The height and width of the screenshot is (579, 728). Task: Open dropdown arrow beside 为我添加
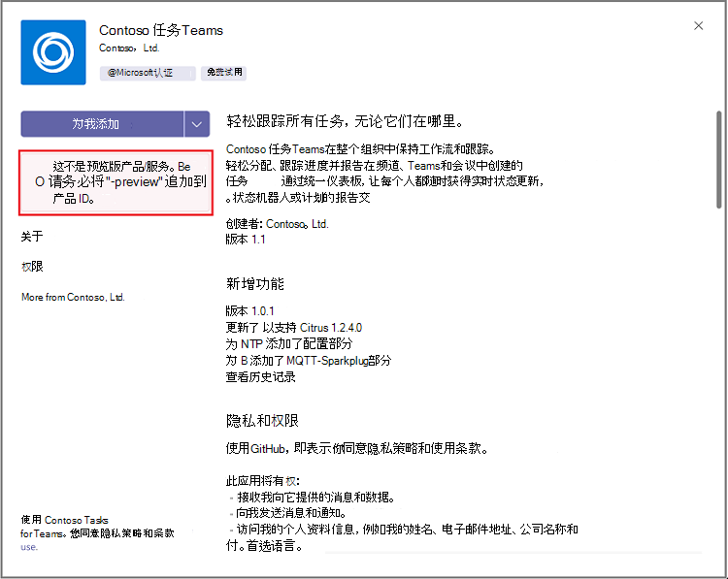pos(197,124)
